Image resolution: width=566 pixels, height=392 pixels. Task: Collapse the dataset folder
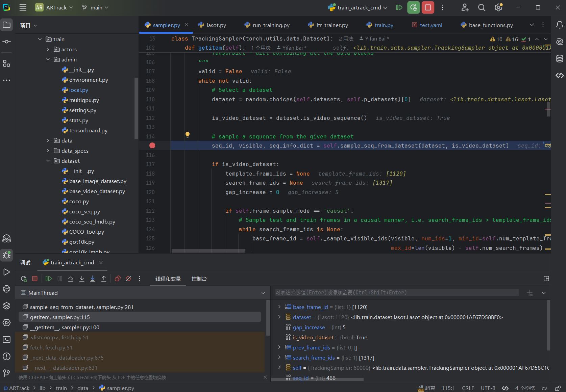point(48,161)
